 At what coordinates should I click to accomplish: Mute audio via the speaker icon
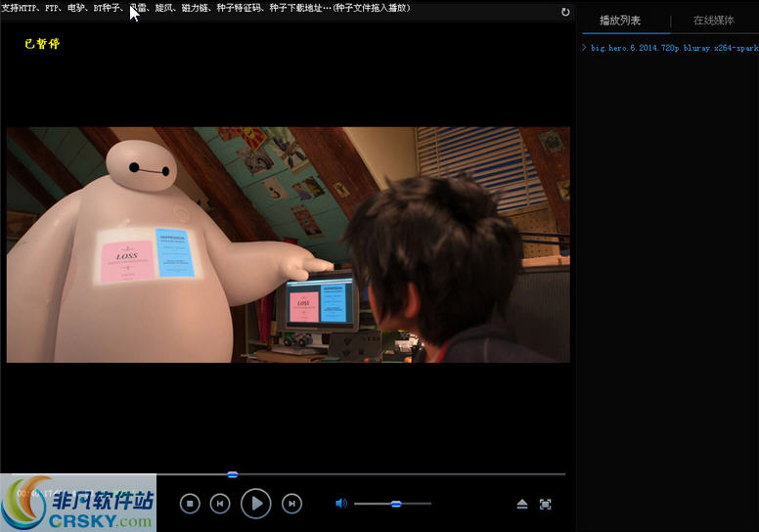click(341, 504)
